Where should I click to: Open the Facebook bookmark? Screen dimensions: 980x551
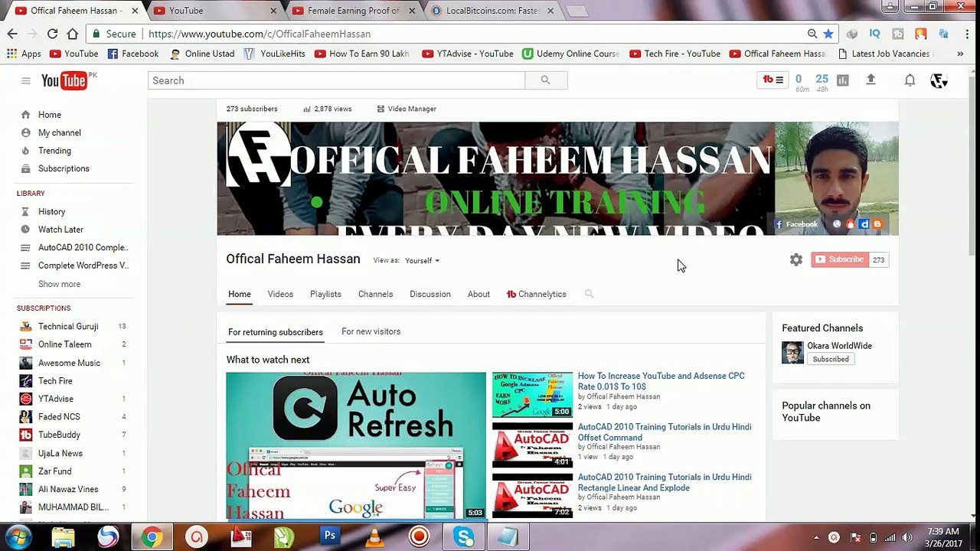point(133,54)
